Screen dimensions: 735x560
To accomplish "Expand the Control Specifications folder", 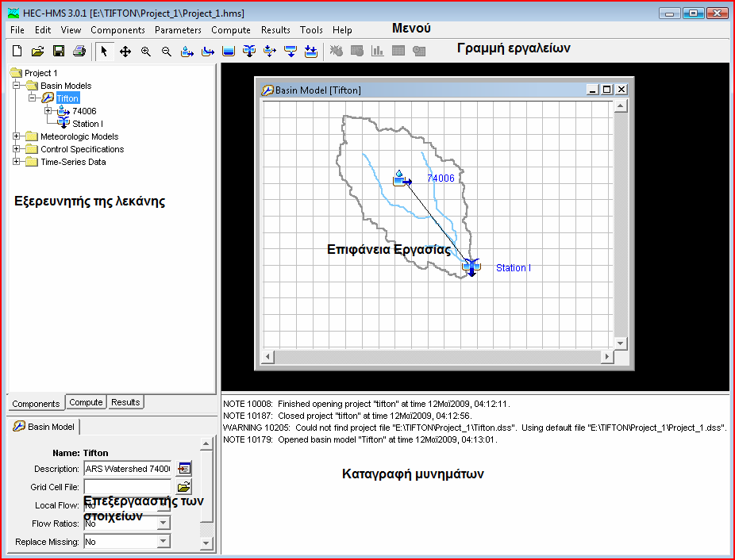I will (x=17, y=149).
